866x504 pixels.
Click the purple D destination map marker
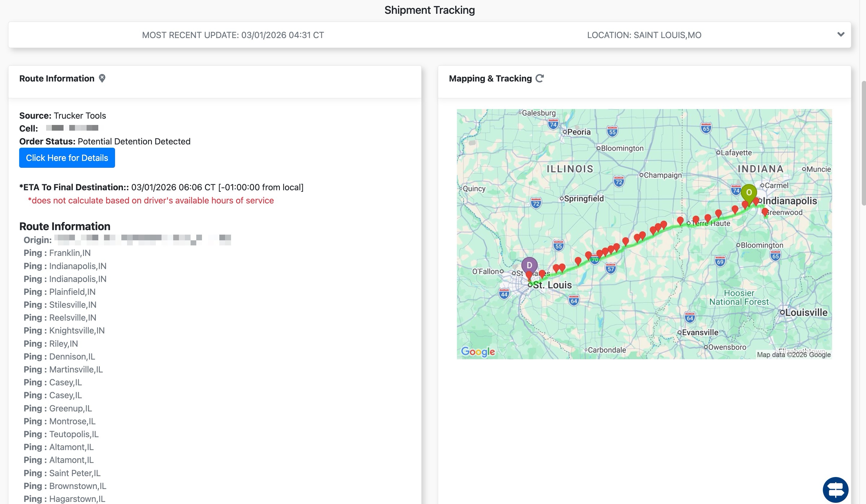[x=529, y=265]
